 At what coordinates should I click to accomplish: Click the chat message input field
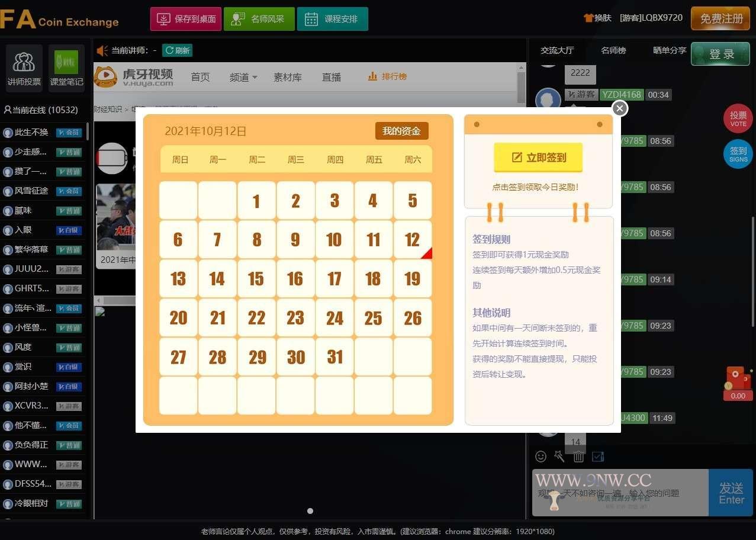coord(620,493)
